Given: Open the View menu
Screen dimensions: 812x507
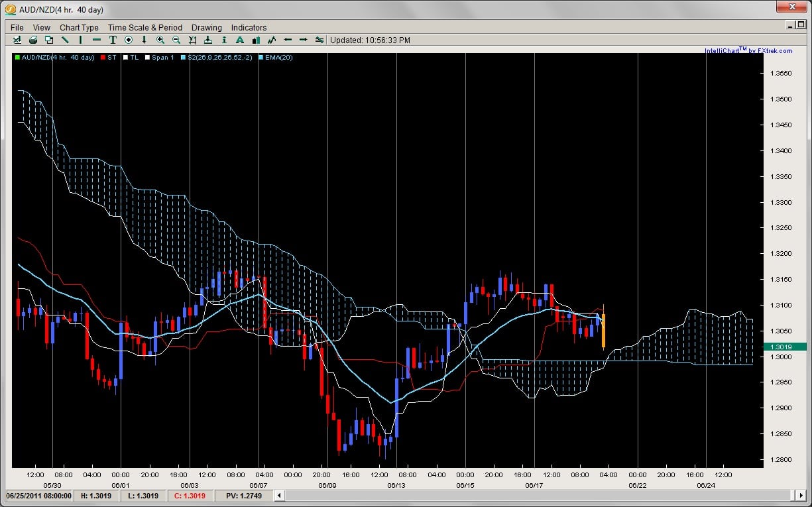Looking at the screenshot, I should click(x=42, y=27).
